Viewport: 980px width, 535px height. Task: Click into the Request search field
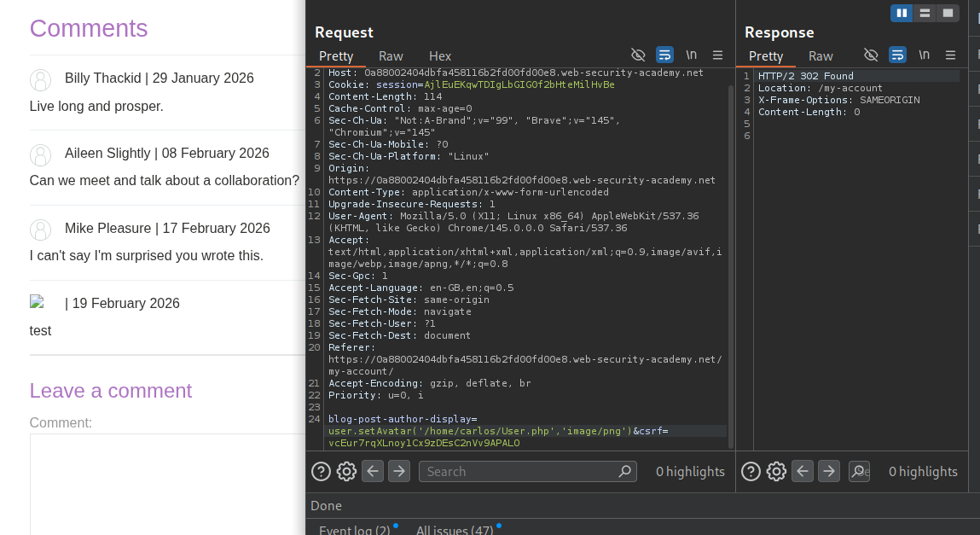tap(520, 471)
